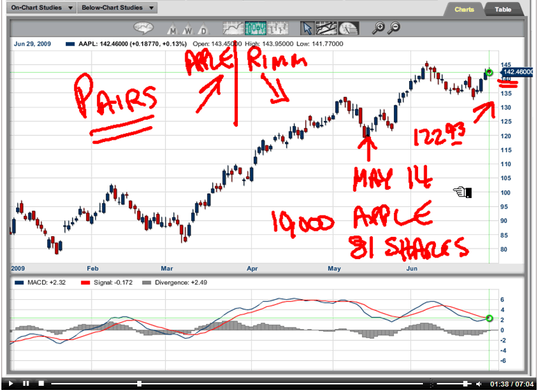Image resolution: width=538 pixels, height=392 pixels.
Task: Switch to line chart style
Action: coord(234,28)
